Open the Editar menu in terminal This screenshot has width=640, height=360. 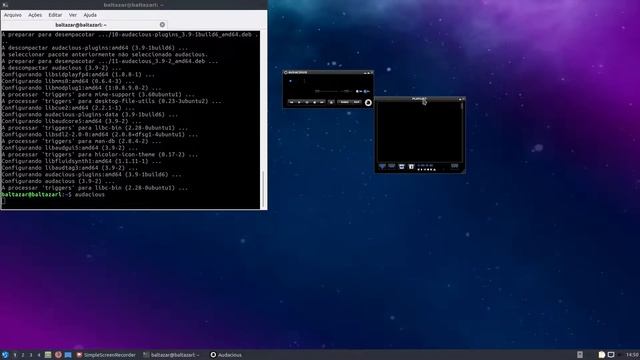click(55, 15)
